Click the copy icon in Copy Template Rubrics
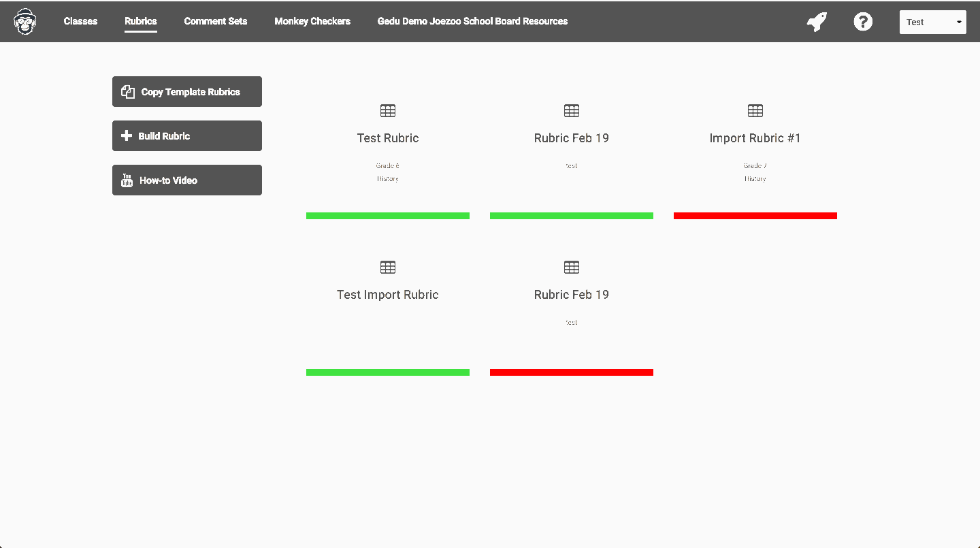This screenshot has width=980, height=548. [x=128, y=92]
